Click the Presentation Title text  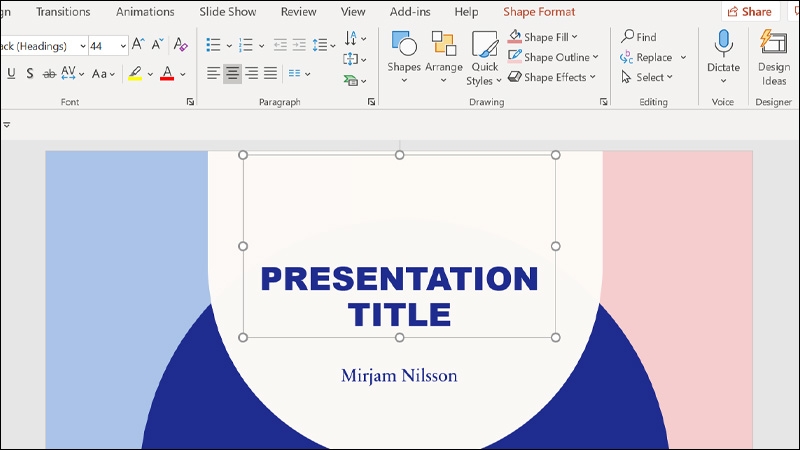pos(399,296)
